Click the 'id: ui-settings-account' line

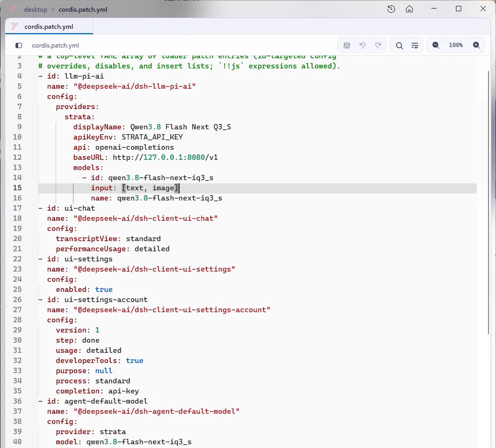click(x=93, y=299)
